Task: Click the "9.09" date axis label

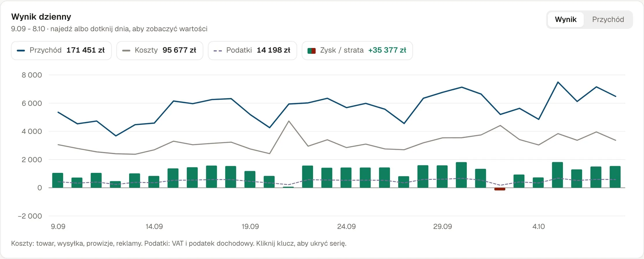Action: point(58,226)
